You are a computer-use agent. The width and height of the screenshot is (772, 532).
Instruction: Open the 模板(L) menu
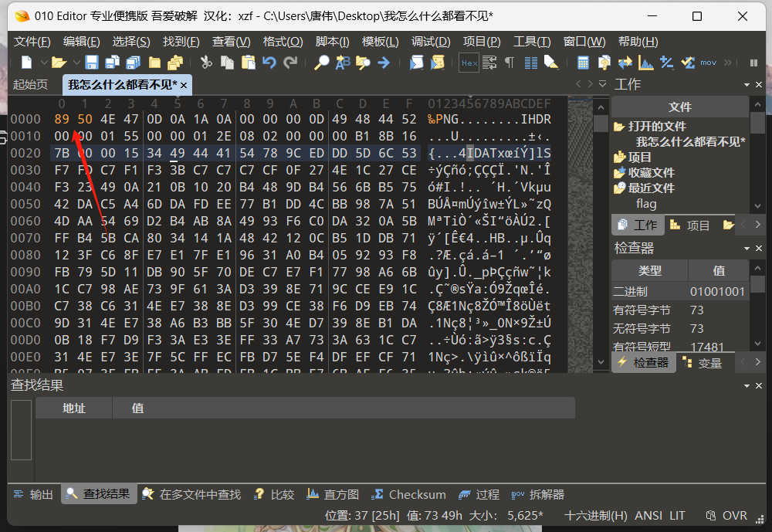pyautogui.click(x=380, y=42)
